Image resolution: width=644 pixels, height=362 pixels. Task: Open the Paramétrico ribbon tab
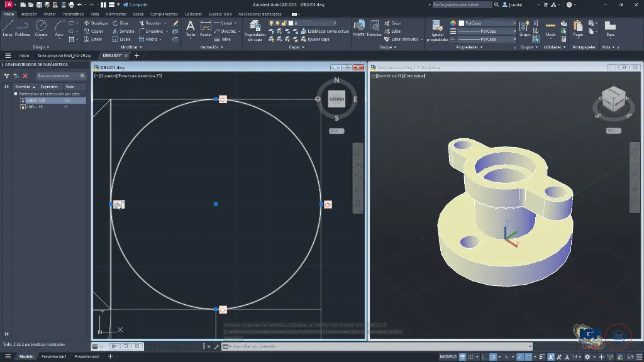point(73,14)
